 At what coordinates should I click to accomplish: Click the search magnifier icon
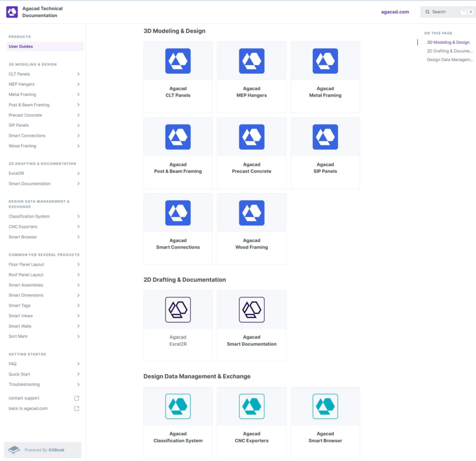pos(428,12)
